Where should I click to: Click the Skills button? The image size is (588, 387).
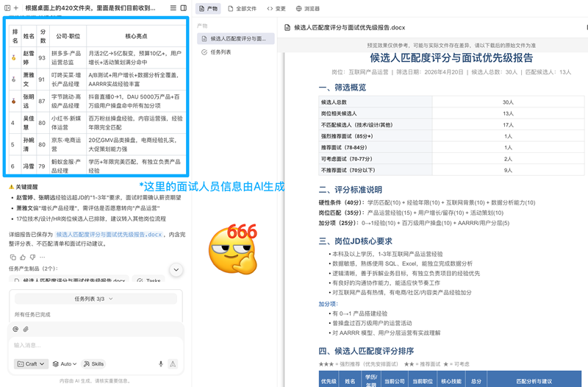click(x=93, y=364)
